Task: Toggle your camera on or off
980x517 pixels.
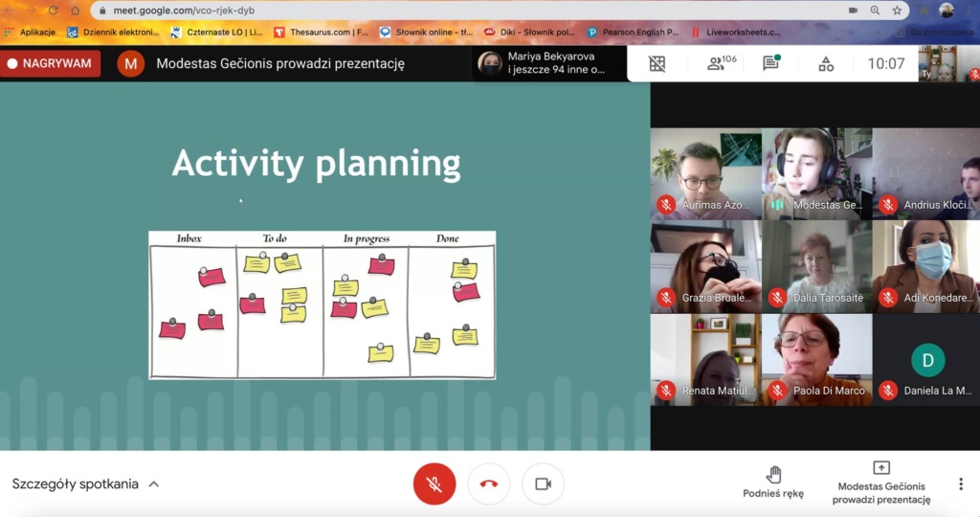Action: tap(543, 483)
